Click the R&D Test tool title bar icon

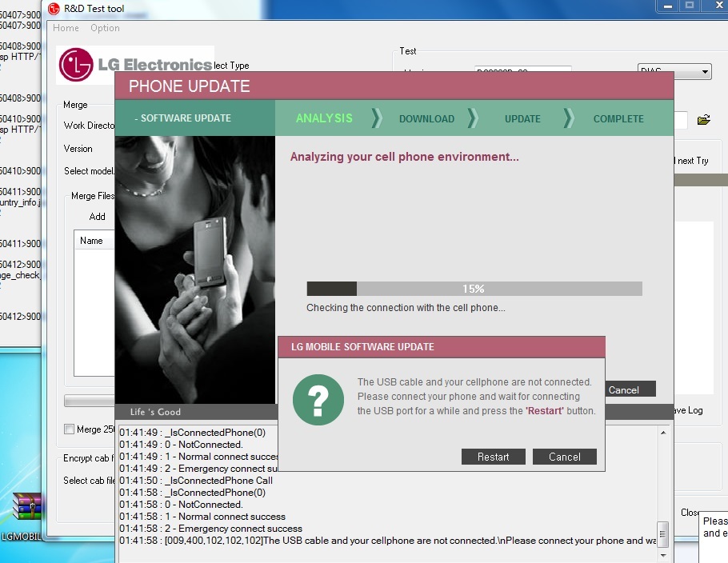click(54, 8)
